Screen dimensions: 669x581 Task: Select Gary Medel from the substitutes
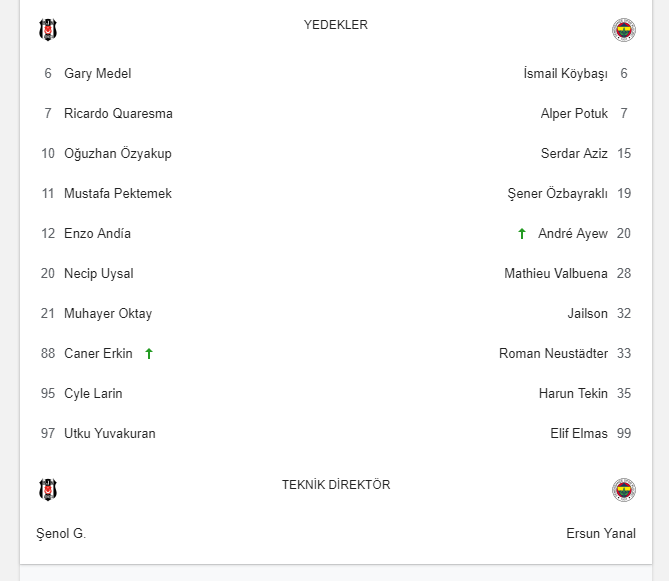tap(98, 73)
